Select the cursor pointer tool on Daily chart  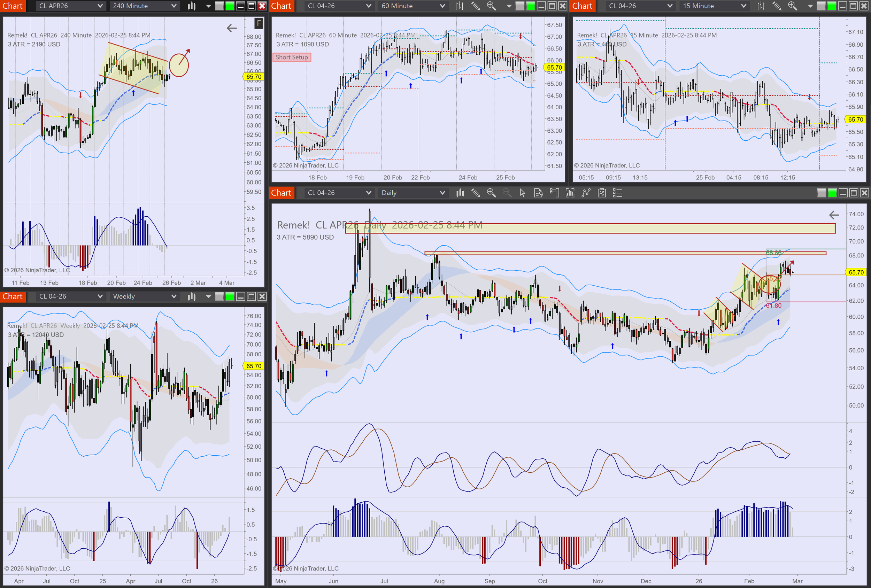click(523, 193)
